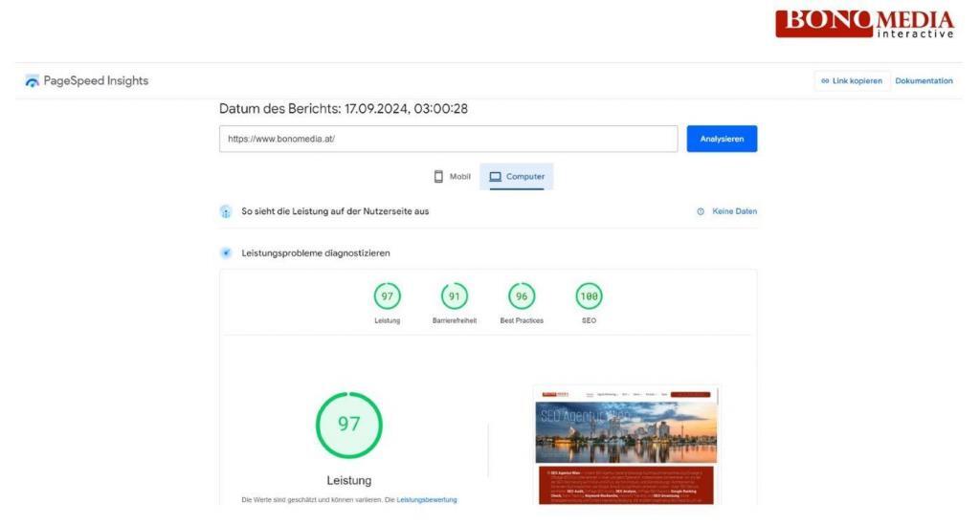Click the mobile phone icon
The height and width of the screenshot is (526, 980).
point(438,177)
